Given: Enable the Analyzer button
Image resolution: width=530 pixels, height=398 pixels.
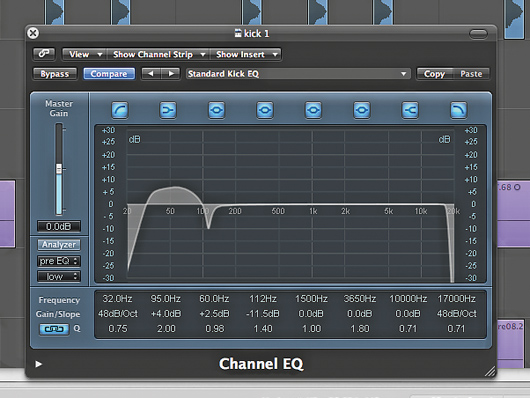Looking at the screenshot, I should click(59, 244).
